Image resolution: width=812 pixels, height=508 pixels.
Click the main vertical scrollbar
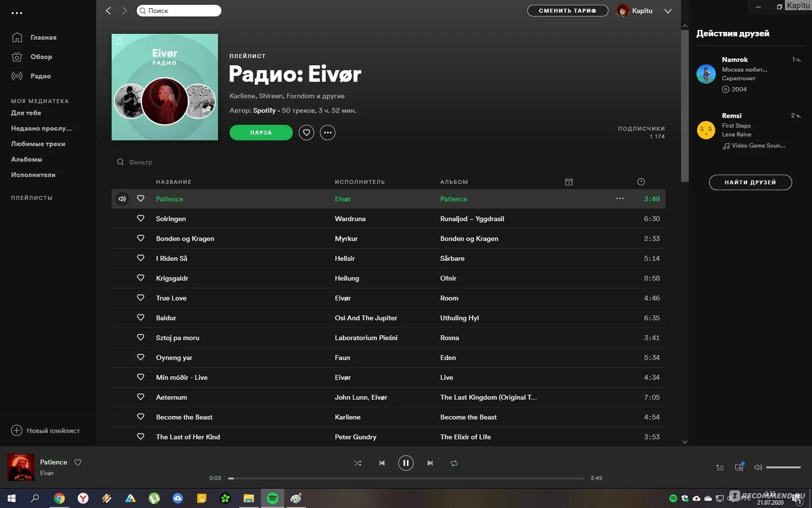[684, 106]
